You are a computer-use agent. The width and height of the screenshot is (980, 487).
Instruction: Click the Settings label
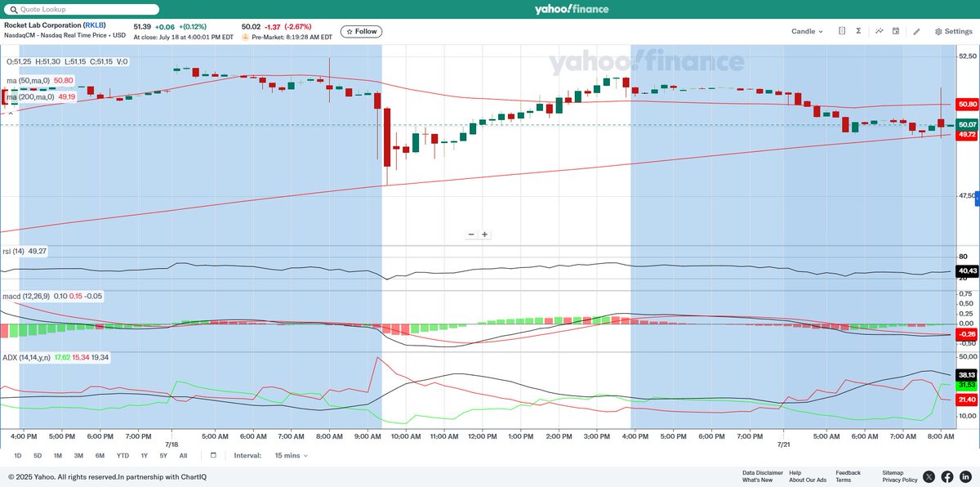(x=959, y=31)
